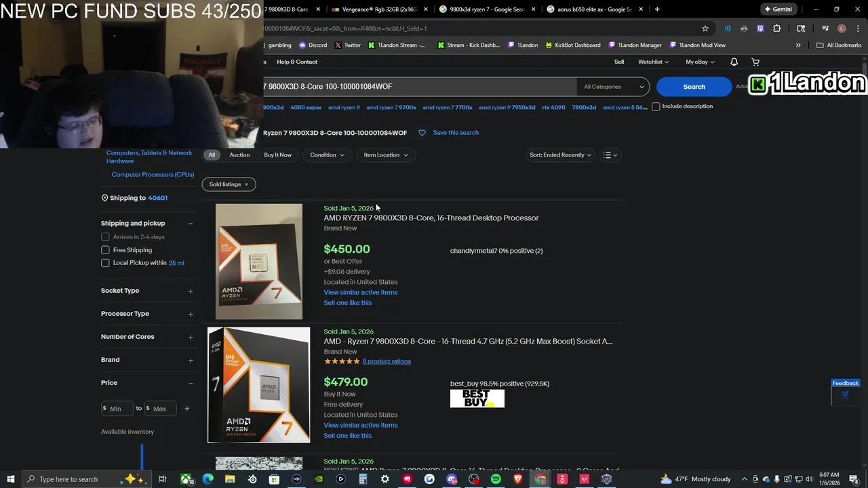Close the aorus b650 elite ax tab
Viewport: 868px width, 488px height.
(641, 9)
